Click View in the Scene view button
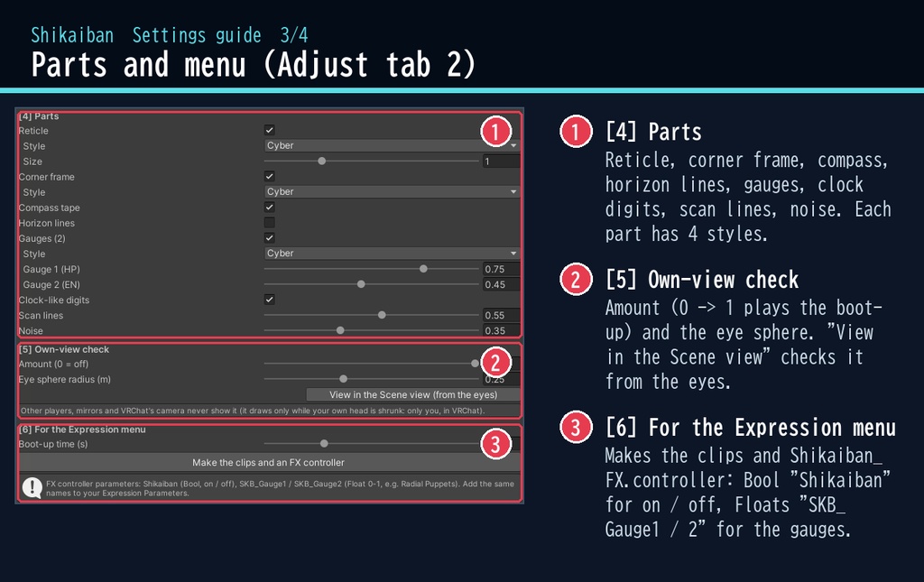 pyautogui.click(x=413, y=394)
